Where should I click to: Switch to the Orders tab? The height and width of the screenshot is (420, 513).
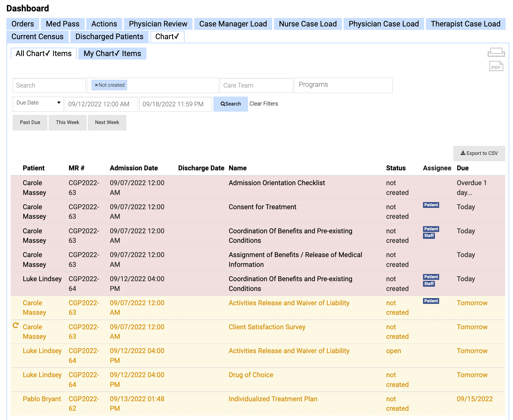coord(23,24)
